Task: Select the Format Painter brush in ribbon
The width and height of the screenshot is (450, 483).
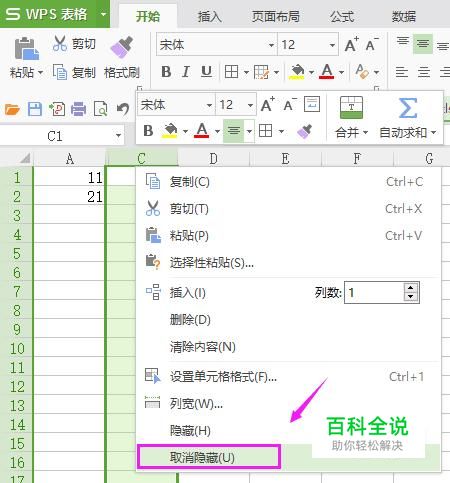Action: click(x=121, y=47)
